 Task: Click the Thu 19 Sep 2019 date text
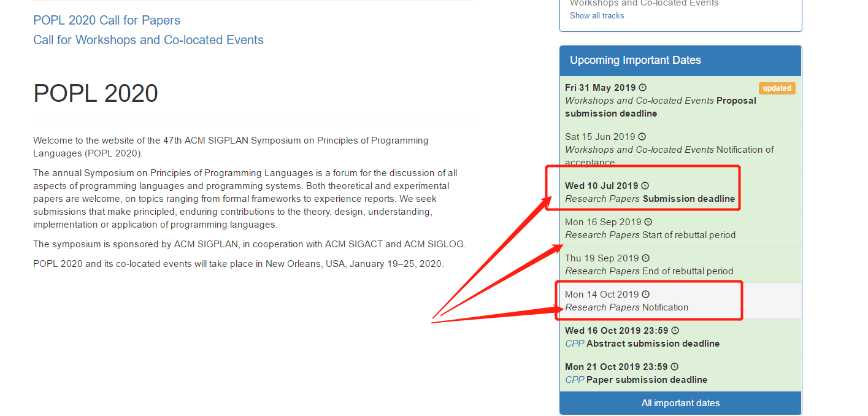click(x=602, y=258)
